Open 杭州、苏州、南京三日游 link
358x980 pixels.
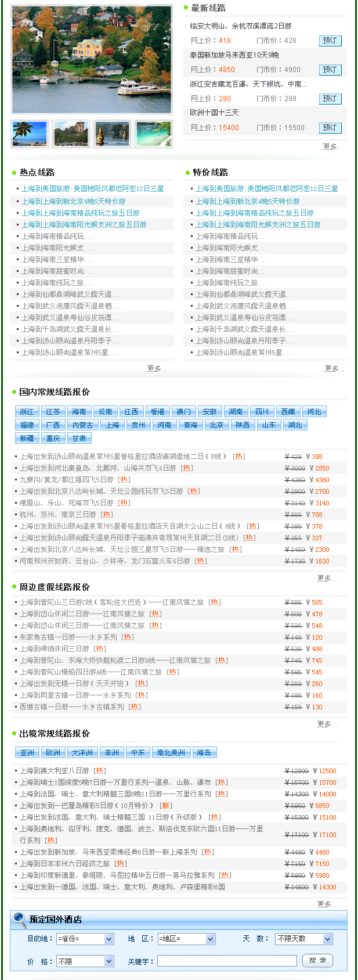(x=58, y=515)
